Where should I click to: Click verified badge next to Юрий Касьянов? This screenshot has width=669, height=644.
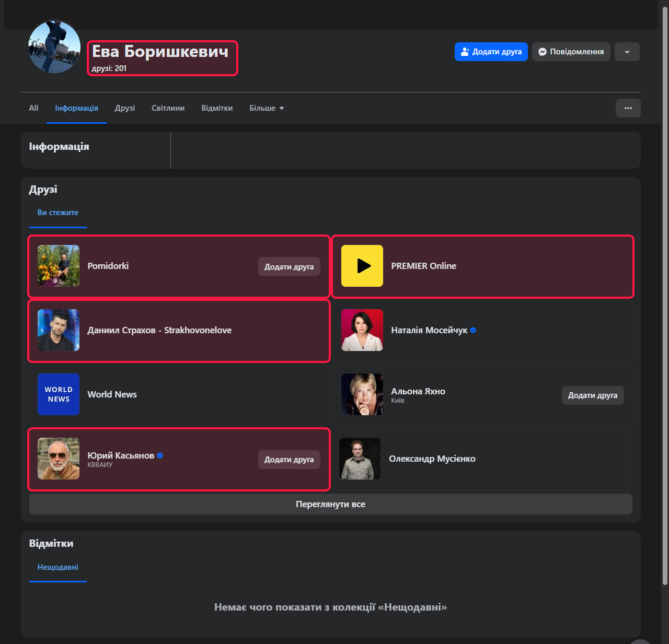(x=160, y=455)
